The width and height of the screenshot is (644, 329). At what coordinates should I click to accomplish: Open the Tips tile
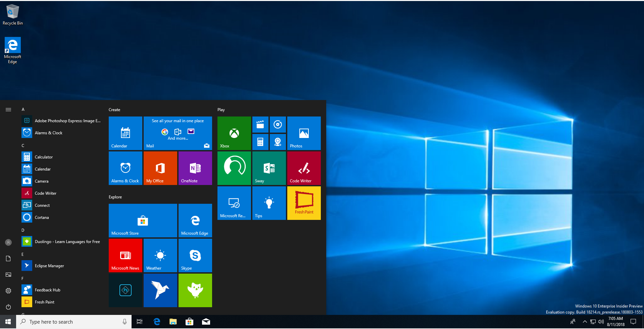pos(269,203)
